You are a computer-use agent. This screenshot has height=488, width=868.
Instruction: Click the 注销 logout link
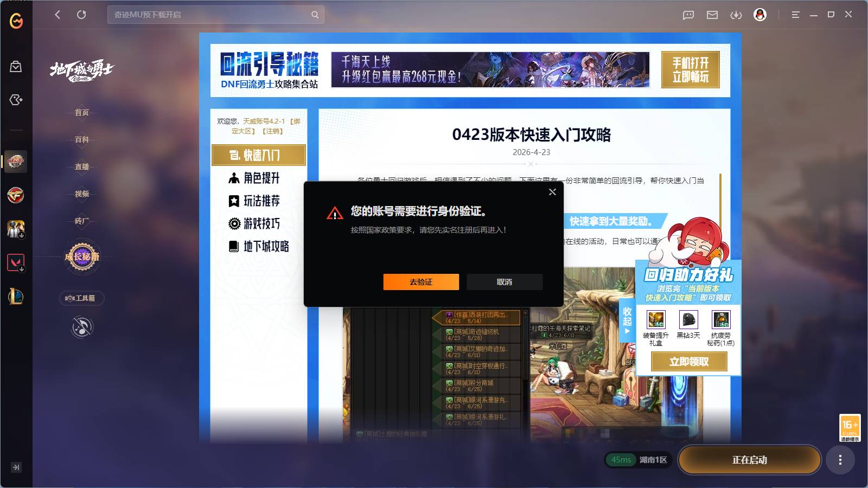(x=272, y=131)
